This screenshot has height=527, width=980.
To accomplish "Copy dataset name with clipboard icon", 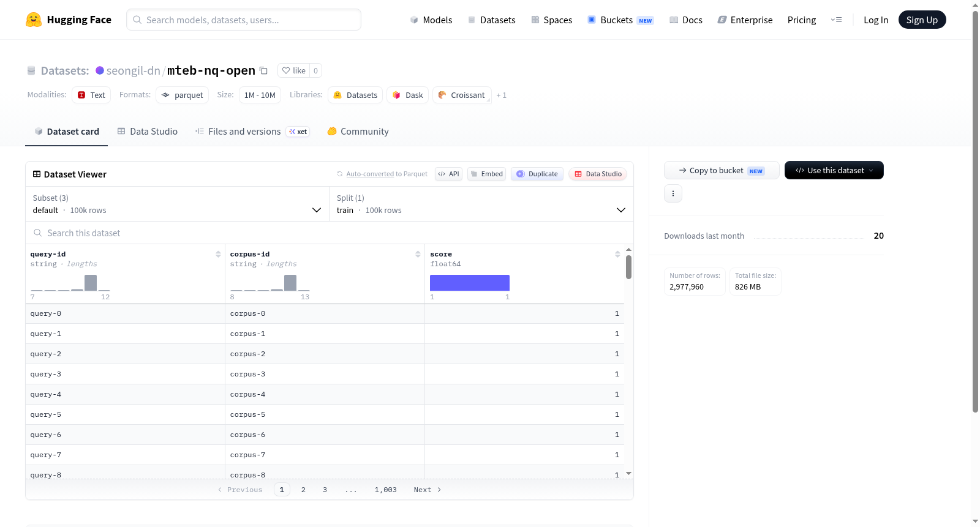I will coord(263,70).
